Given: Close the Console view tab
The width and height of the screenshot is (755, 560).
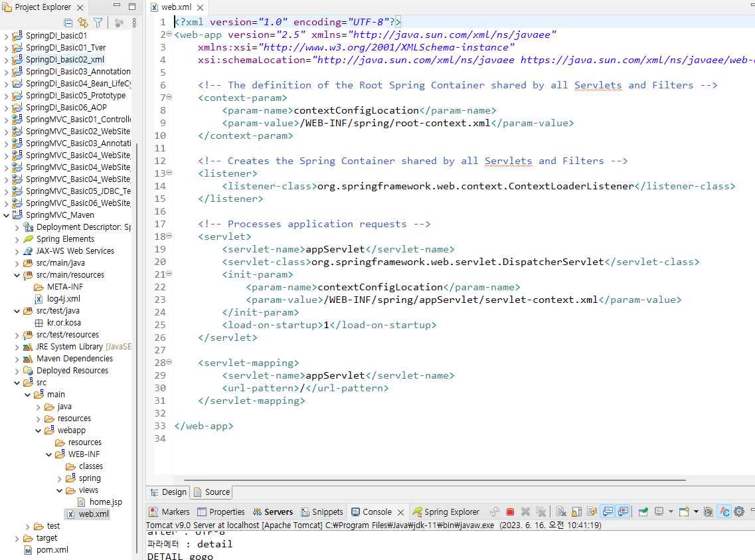Looking at the screenshot, I should point(400,512).
